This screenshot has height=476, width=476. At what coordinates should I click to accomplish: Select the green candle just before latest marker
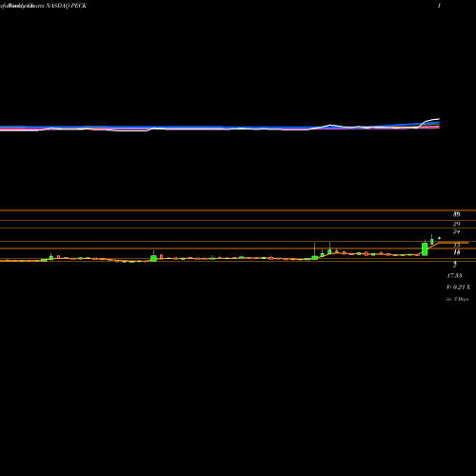coord(432,242)
